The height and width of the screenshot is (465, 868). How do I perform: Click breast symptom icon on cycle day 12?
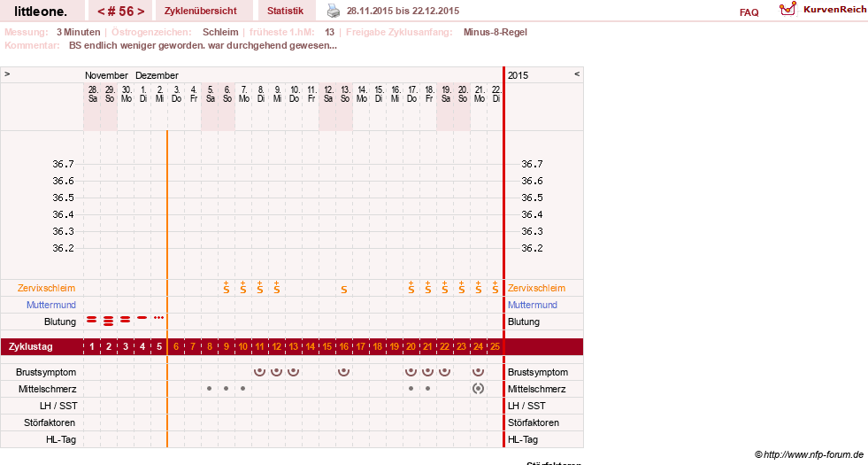(276, 372)
